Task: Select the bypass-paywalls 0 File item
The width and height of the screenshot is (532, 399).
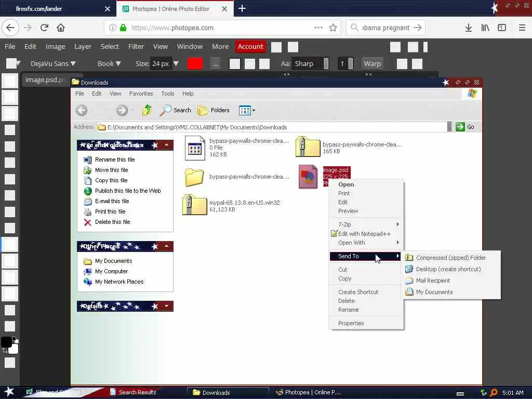Action: click(x=195, y=148)
